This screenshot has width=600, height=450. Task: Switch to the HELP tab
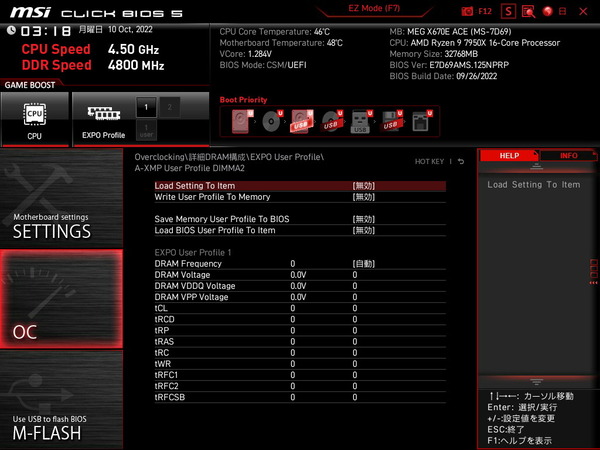(x=509, y=156)
